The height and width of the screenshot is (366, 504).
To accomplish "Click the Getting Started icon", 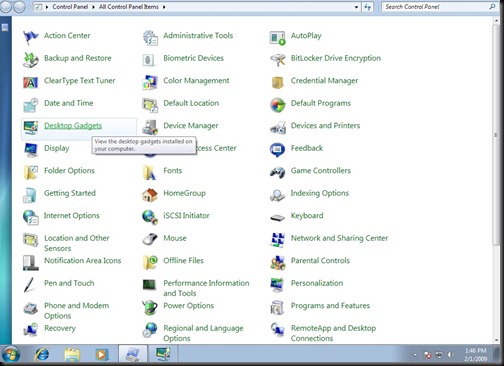I will click(30, 195).
